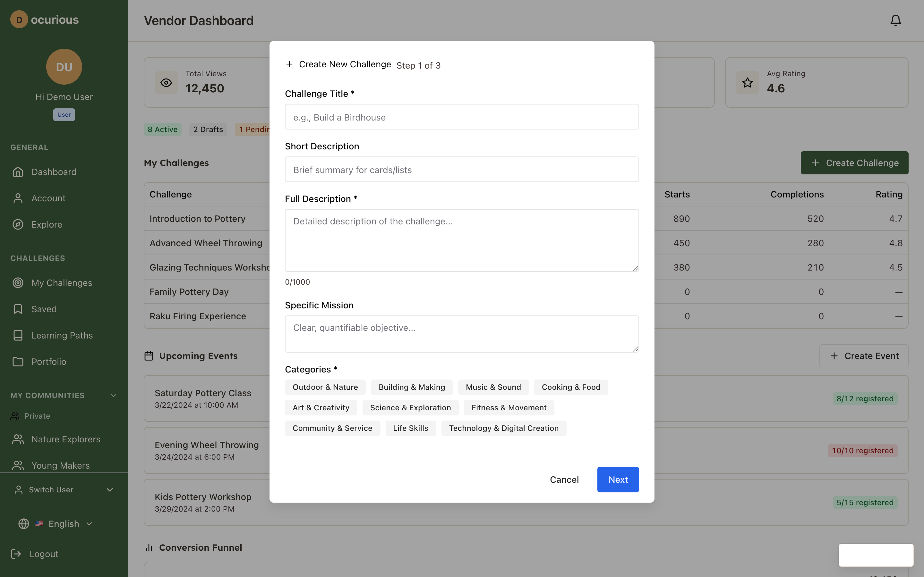Collapse the My Communities section

click(x=113, y=395)
